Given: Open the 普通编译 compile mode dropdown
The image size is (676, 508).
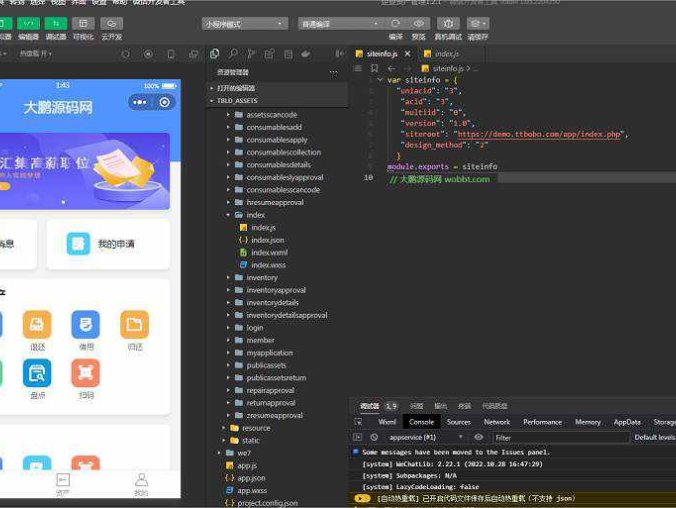Looking at the screenshot, I should pos(340,24).
